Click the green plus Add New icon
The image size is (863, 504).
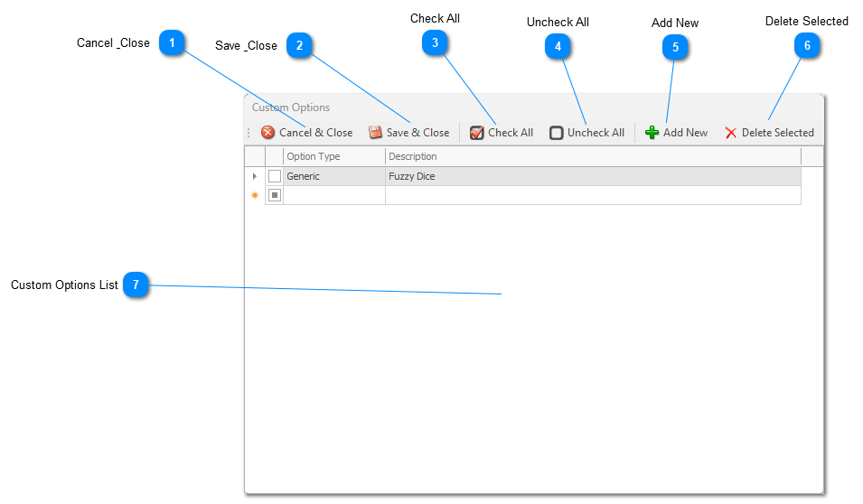tap(652, 133)
